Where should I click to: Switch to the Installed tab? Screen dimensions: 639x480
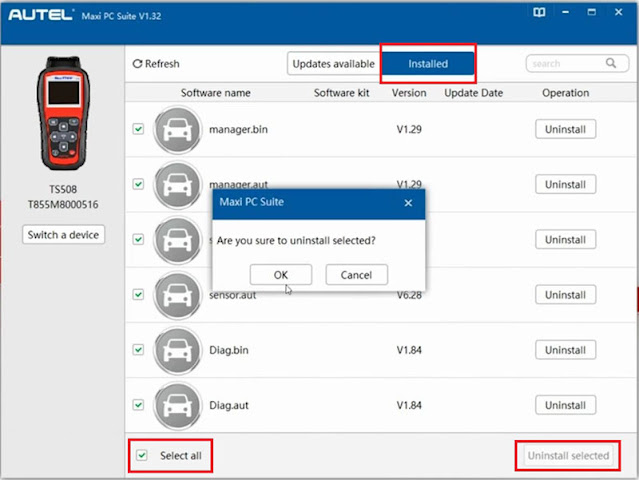pos(428,64)
